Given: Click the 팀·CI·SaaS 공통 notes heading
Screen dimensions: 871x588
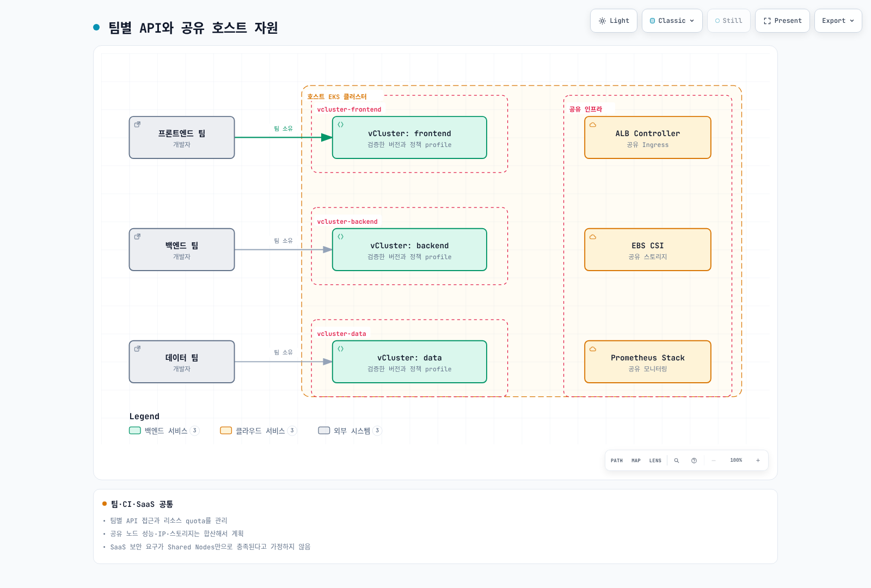Looking at the screenshot, I should 142,504.
